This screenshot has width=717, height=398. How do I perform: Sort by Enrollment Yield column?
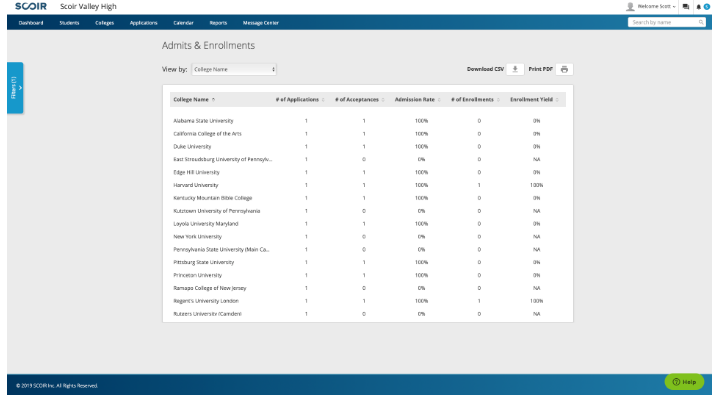(534, 99)
